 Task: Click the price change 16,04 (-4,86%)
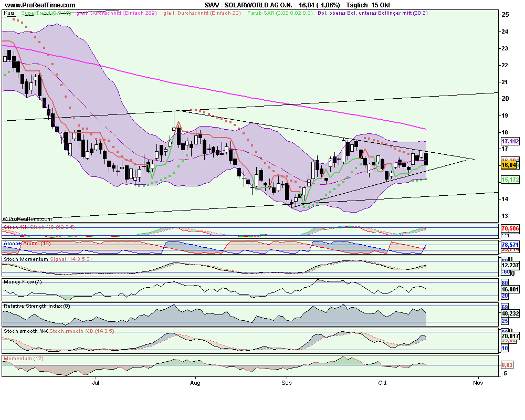319,5
